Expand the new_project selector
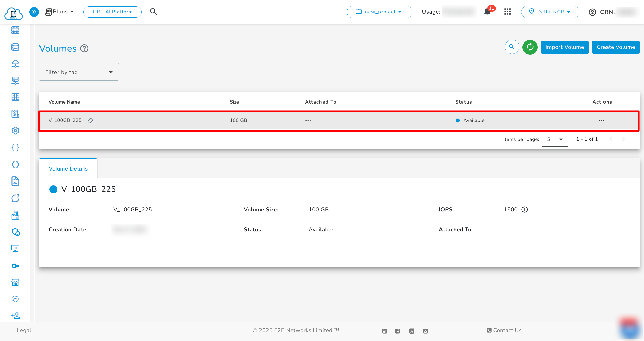 point(379,12)
